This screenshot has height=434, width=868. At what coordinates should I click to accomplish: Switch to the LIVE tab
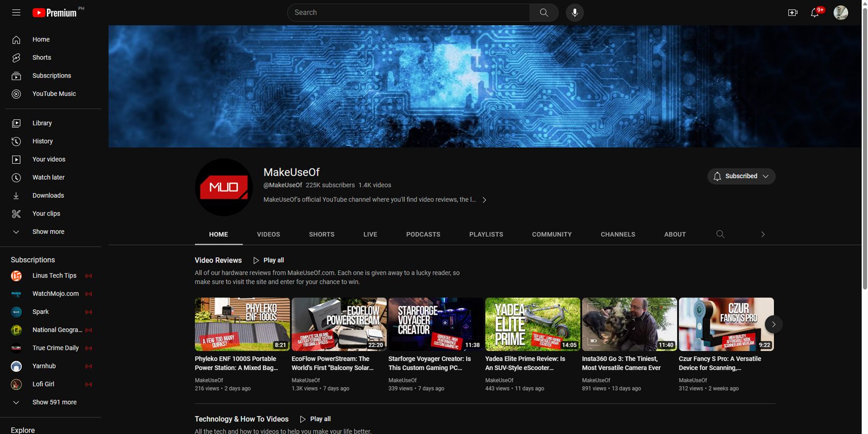click(370, 234)
